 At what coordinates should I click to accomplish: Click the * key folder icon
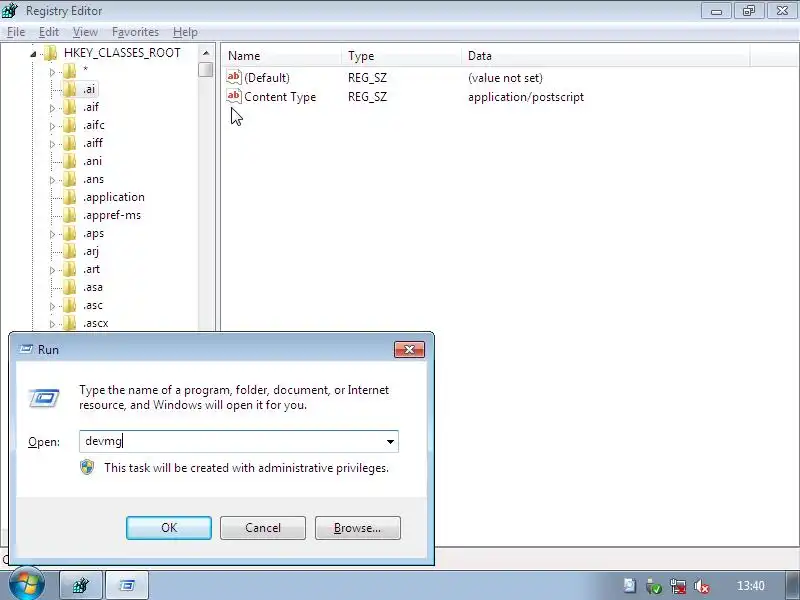(x=69, y=71)
